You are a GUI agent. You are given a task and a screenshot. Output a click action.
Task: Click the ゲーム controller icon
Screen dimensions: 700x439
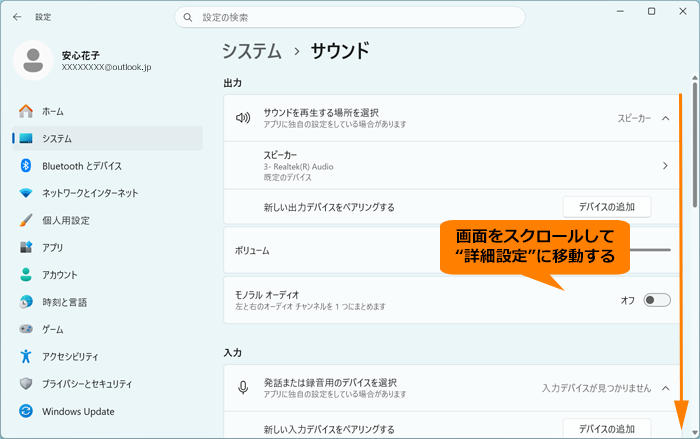[x=26, y=329]
